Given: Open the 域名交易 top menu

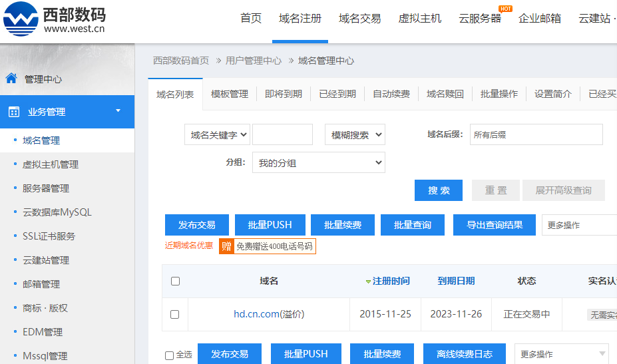Looking at the screenshot, I should pos(359,19).
